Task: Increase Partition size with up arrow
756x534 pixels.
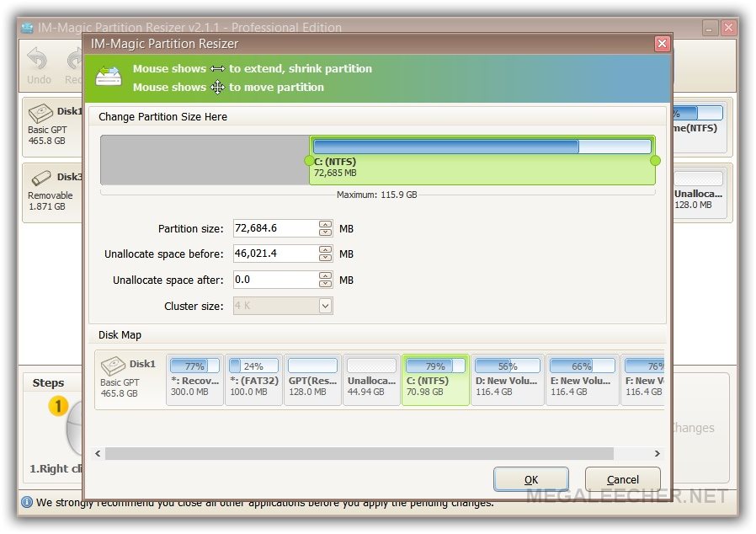Action: [326, 224]
